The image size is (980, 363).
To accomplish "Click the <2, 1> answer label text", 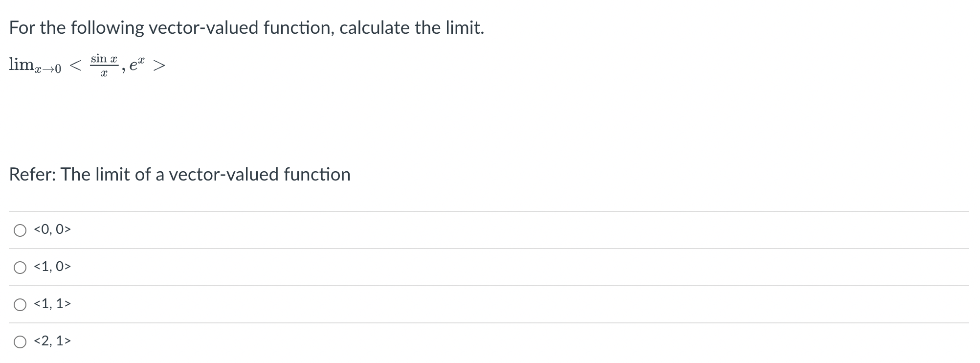I will pos(52,340).
